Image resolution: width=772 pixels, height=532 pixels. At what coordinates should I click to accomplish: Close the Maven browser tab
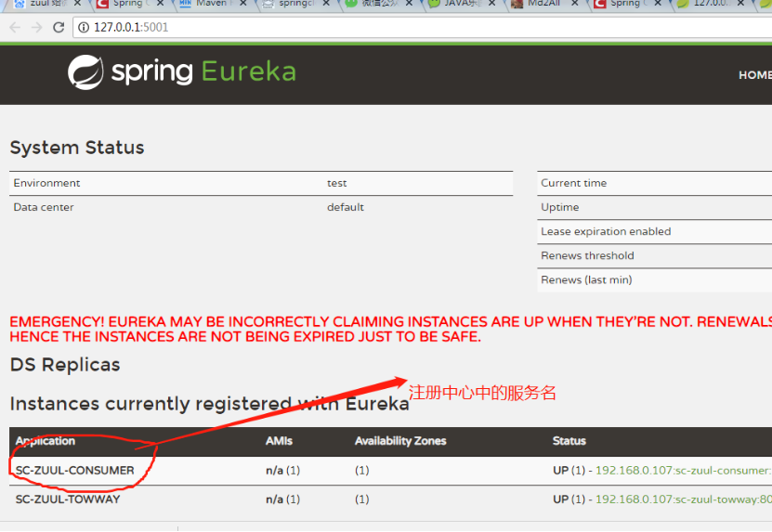[242, 3]
